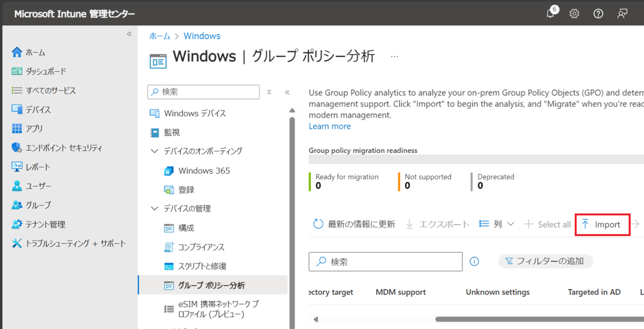Click the policy list 検索 field
Screen dimensions: 644x329
pyautogui.click(x=385, y=261)
